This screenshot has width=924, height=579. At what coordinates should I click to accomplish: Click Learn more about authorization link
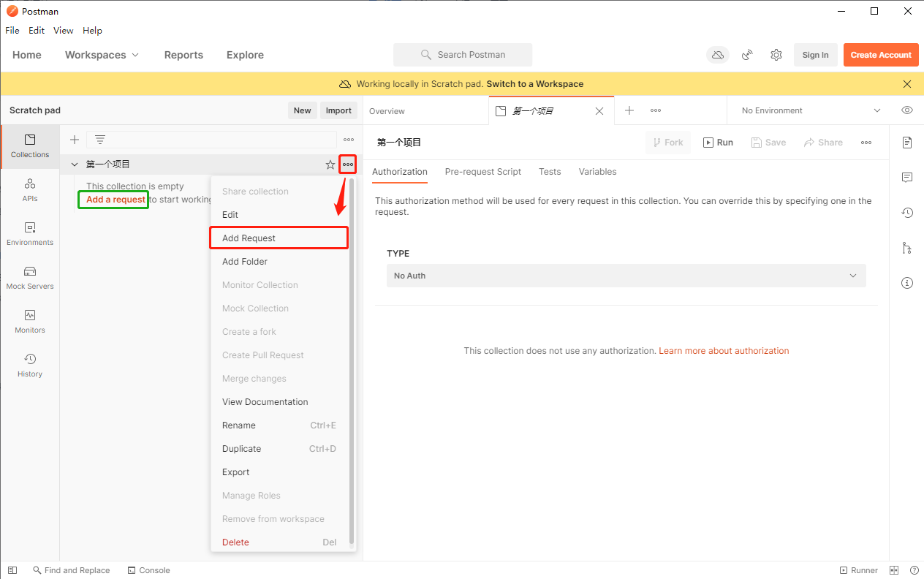[x=724, y=351]
